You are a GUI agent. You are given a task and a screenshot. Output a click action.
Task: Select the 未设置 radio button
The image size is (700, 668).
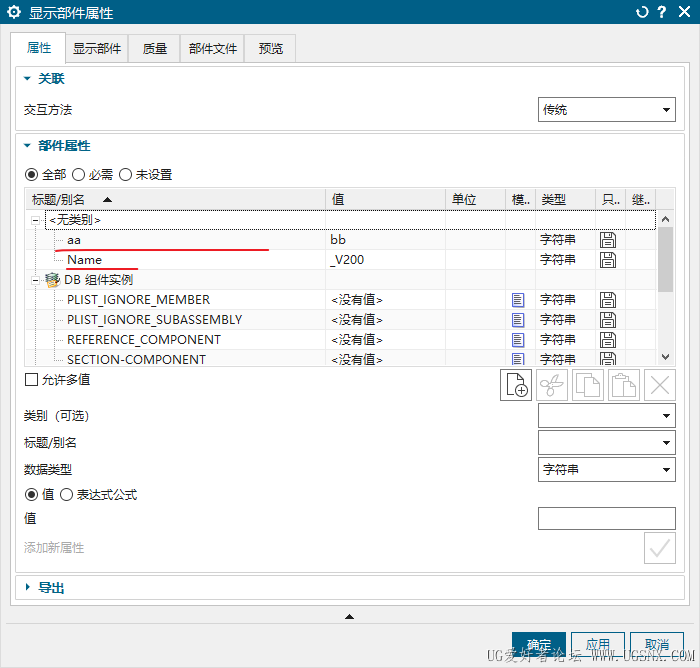point(125,175)
